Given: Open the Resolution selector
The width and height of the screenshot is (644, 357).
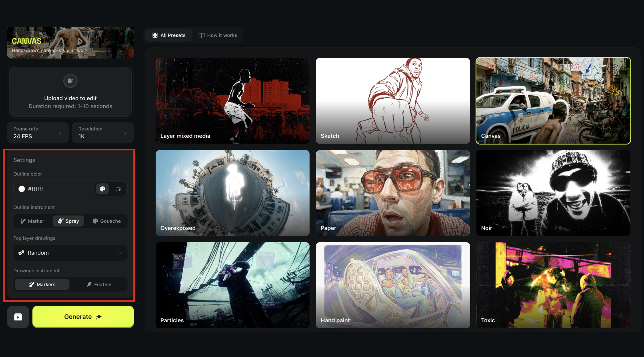Looking at the screenshot, I should click(103, 132).
